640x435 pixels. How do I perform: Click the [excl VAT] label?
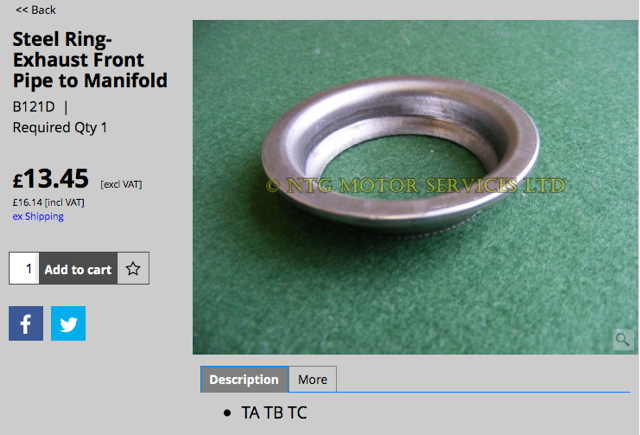(x=121, y=184)
